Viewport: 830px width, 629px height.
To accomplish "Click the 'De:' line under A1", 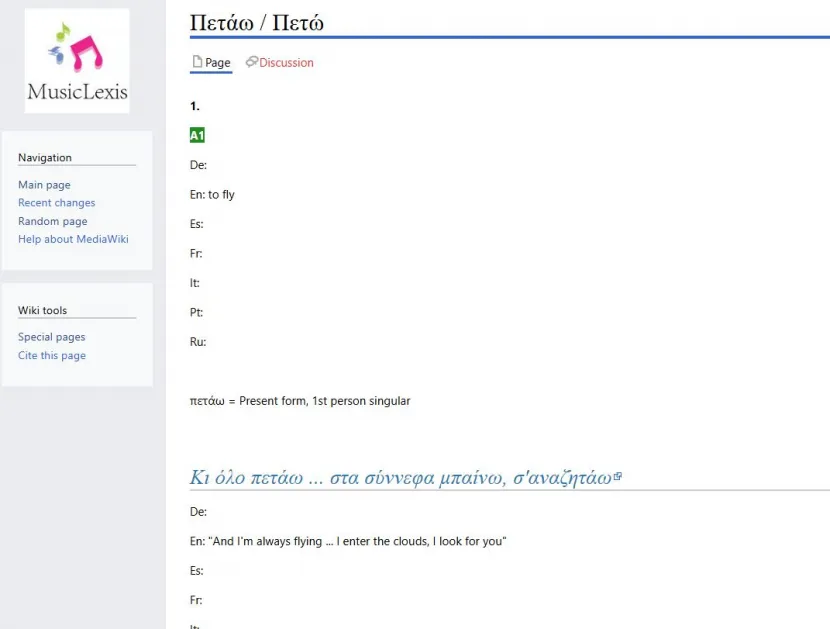I will point(199,165).
